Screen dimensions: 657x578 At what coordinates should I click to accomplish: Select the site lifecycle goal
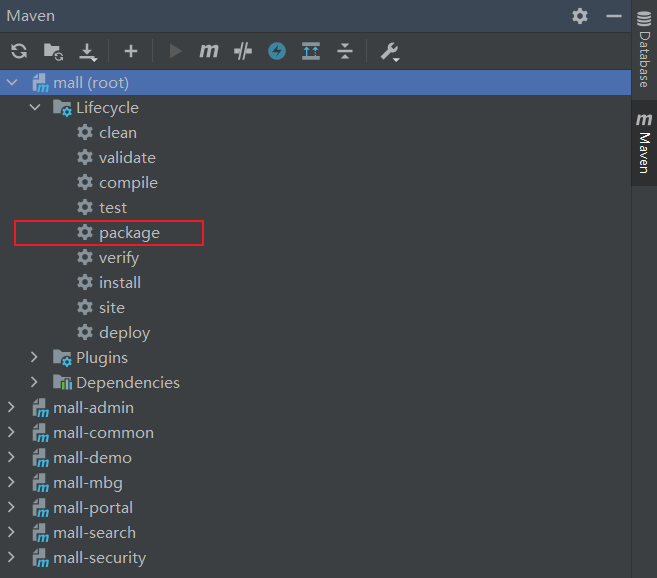click(112, 308)
